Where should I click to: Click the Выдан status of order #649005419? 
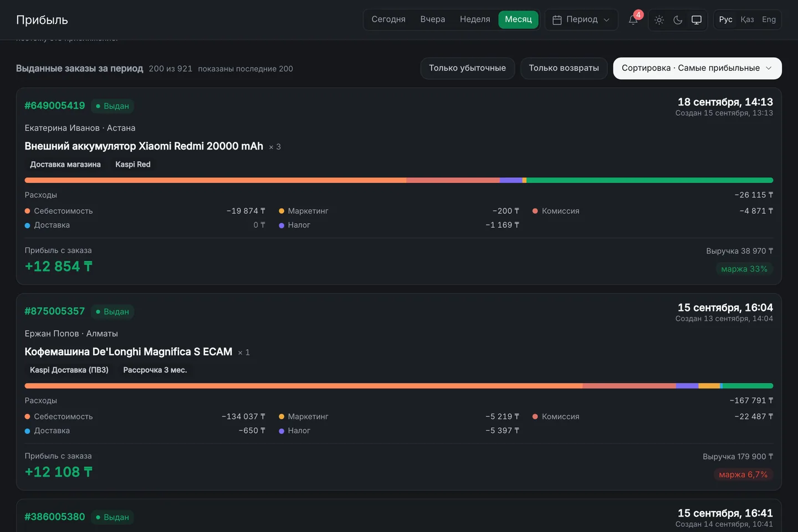[112, 106]
